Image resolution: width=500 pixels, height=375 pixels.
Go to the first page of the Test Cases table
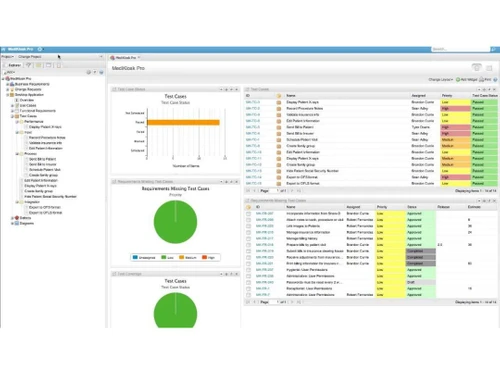(248, 191)
